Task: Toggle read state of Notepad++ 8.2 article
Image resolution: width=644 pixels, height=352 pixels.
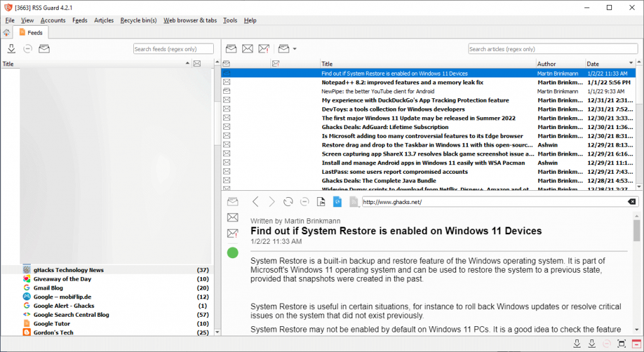Action: tap(226, 82)
